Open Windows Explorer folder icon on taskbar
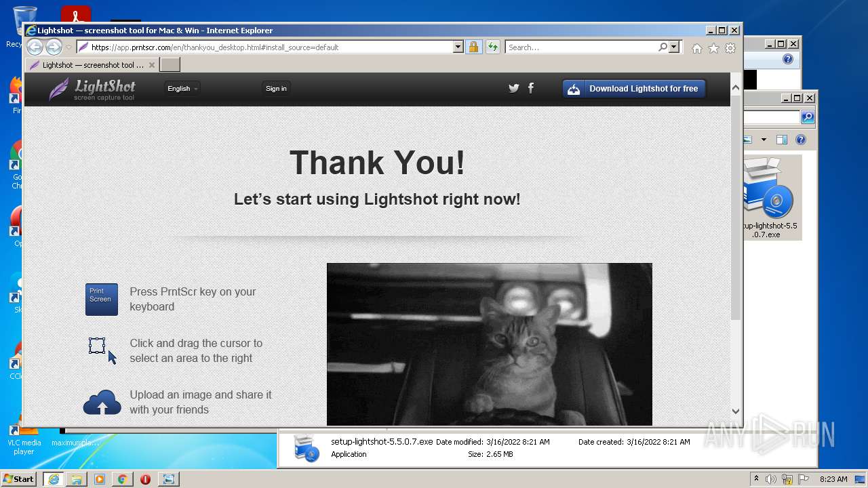 tap(77, 479)
